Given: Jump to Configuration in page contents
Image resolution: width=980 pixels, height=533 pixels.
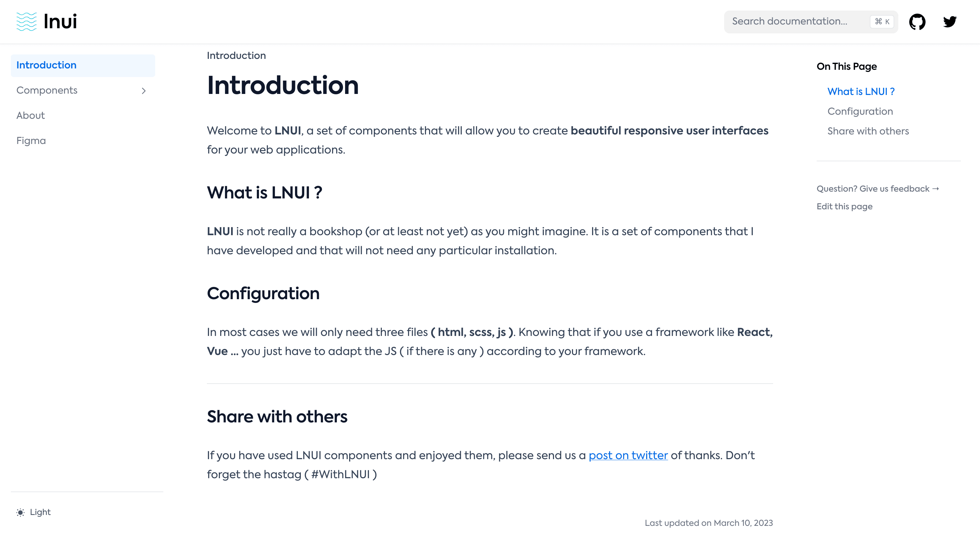Looking at the screenshot, I should (860, 112).
